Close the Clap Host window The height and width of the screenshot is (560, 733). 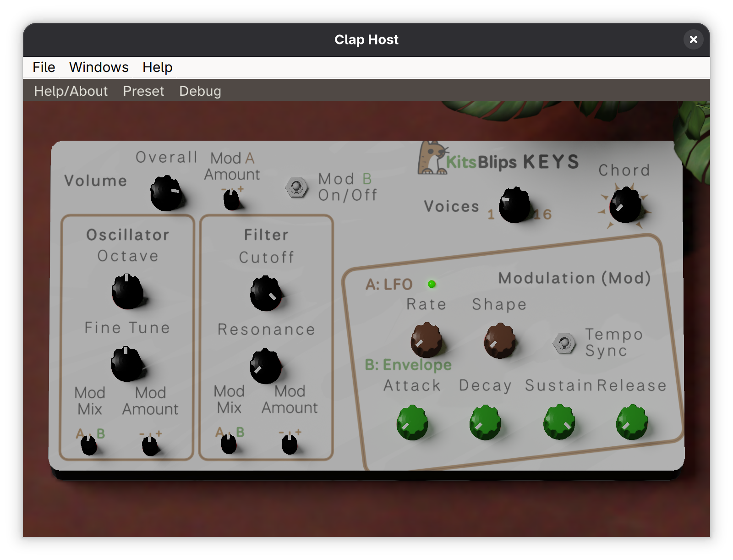pyautogui.click(x=694, y=39)
